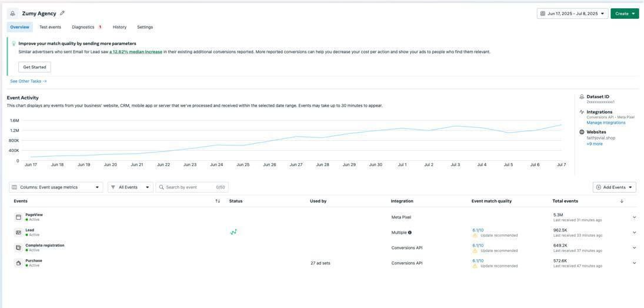Open the 12.62% median increase link
This screenshot has height=308, width=644.
(135, 52)
